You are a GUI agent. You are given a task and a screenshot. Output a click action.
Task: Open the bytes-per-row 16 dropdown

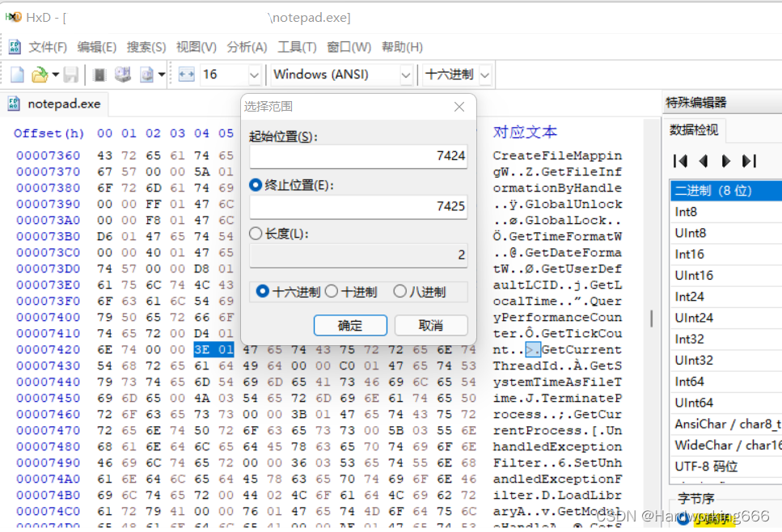point(255,75)
